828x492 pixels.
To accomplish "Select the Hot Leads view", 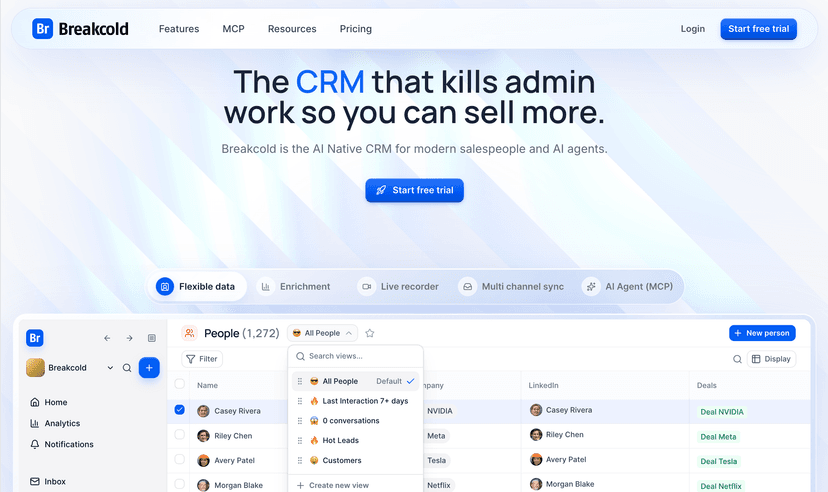I will [355, 440].
